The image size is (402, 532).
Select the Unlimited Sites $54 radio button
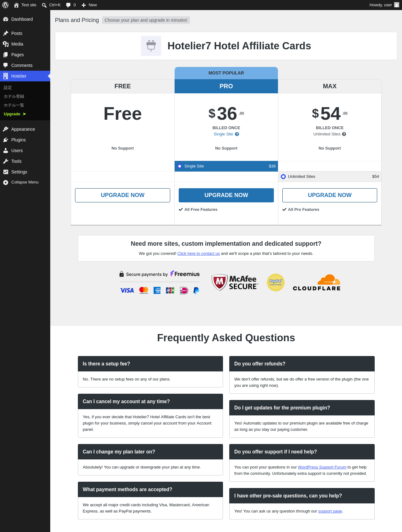click(x=283, y=177)
